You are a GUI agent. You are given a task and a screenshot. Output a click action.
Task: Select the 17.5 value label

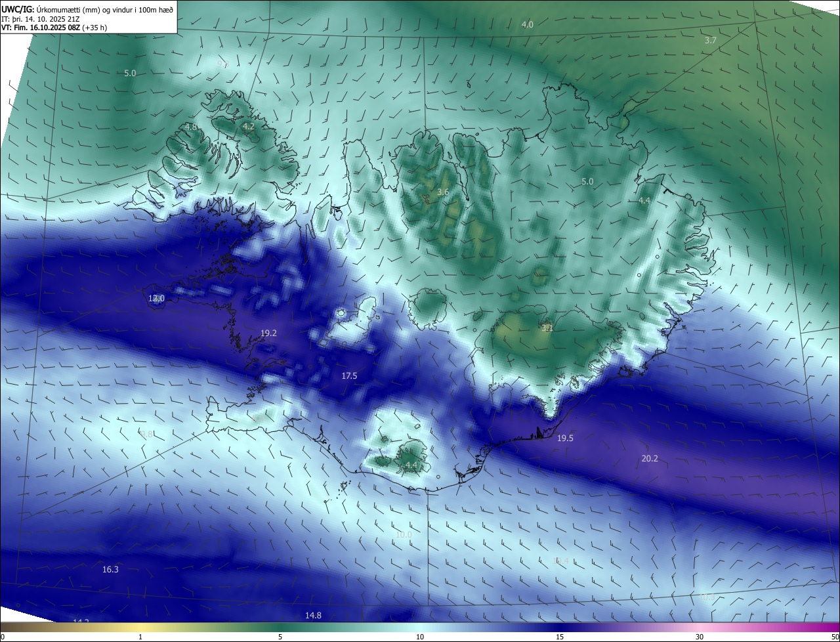point(349,375)
